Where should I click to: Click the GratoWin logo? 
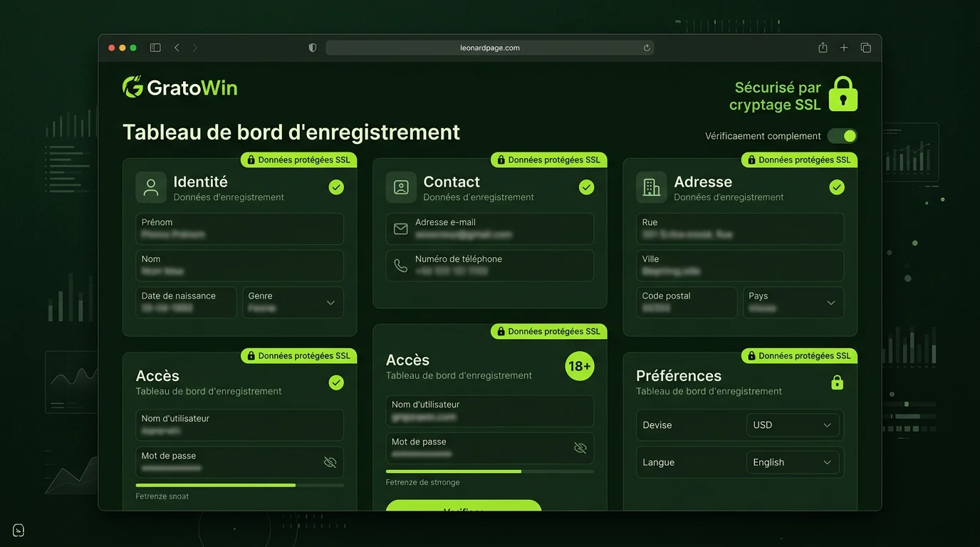tap(180, 88)
